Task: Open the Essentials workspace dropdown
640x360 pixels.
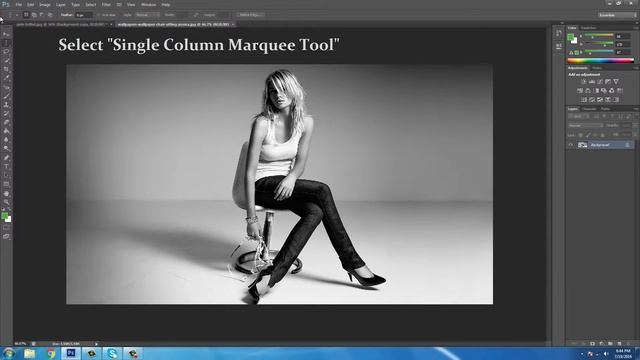Action: click(x=618, y=15)
